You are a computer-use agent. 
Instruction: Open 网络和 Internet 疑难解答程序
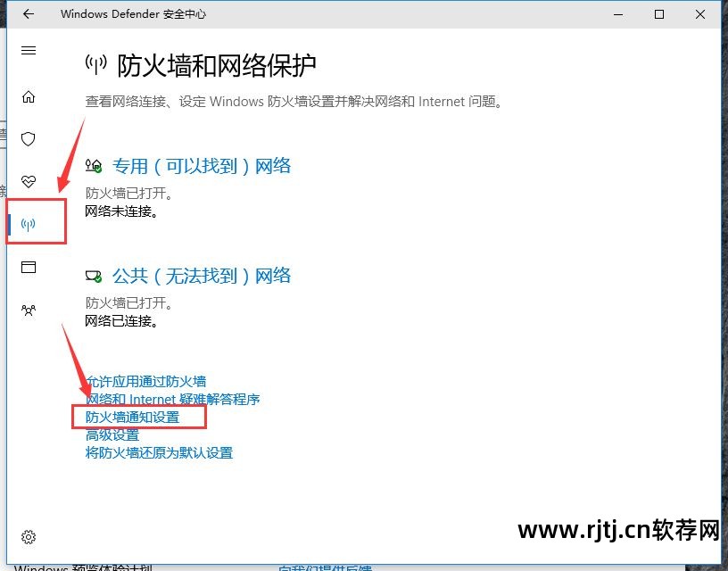[x=170, y=399]
